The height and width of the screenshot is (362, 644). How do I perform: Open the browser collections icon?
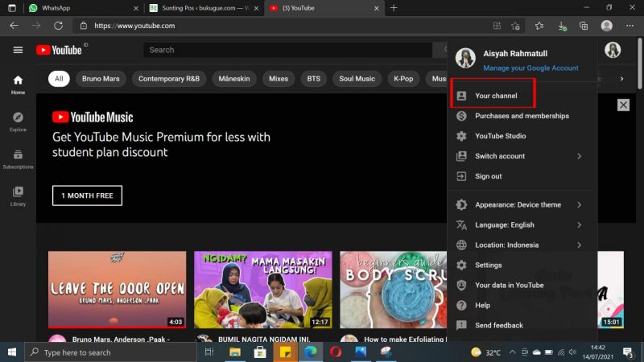[x=584, y=26]
